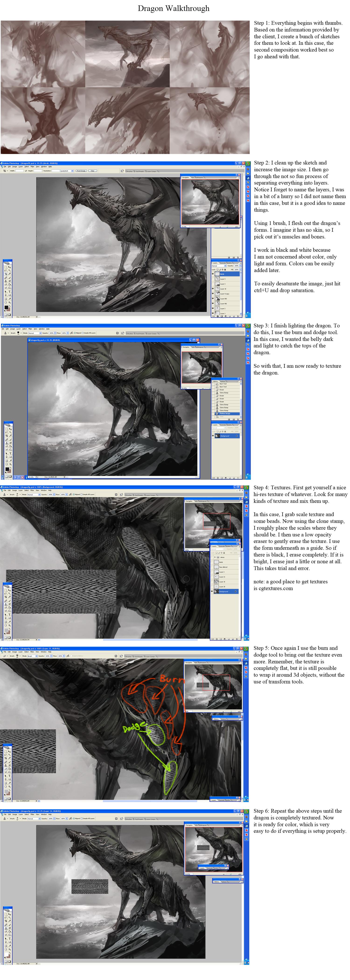Screen dimensions: 350x980
Task: Open Filter menu in Step 2 Photoshop window
Action: click(x=32, y=167)
